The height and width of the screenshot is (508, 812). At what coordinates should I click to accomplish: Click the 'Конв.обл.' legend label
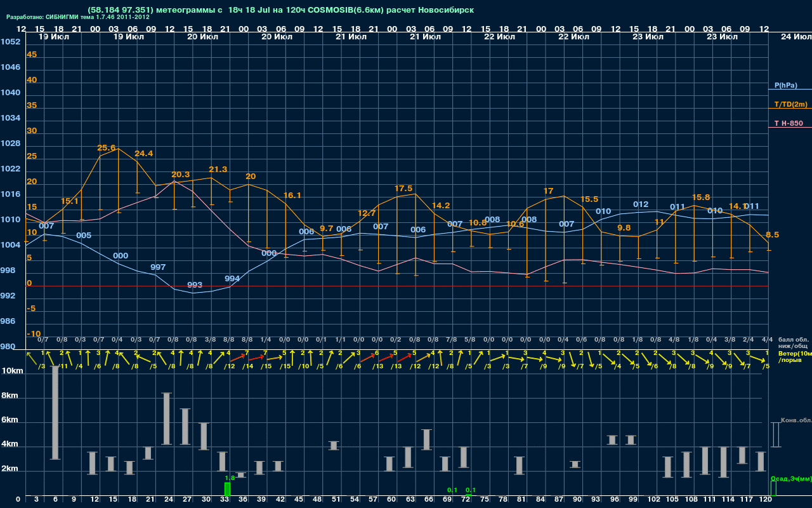pyautogui.click(x=796, y=420)
